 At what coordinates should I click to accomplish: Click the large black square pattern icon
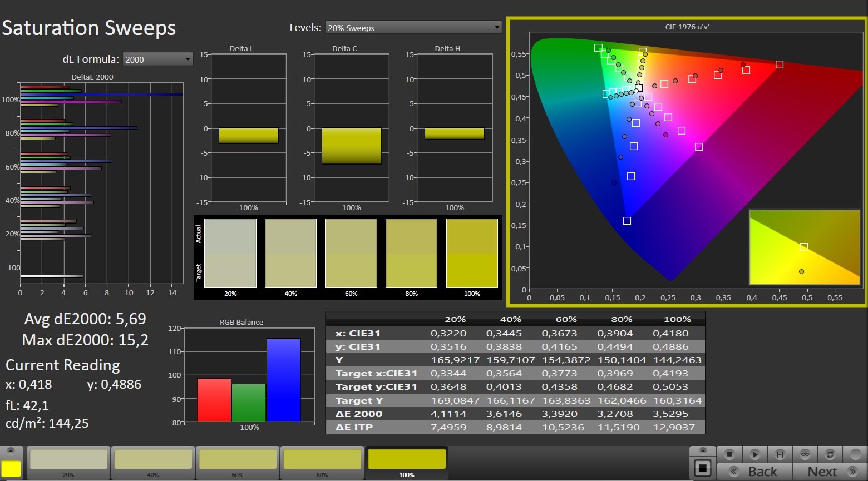tap(703, 469)
